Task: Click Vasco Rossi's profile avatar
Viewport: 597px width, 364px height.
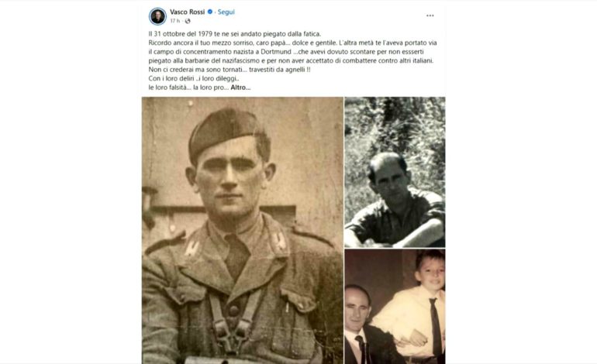Action: tap(157, 16)
